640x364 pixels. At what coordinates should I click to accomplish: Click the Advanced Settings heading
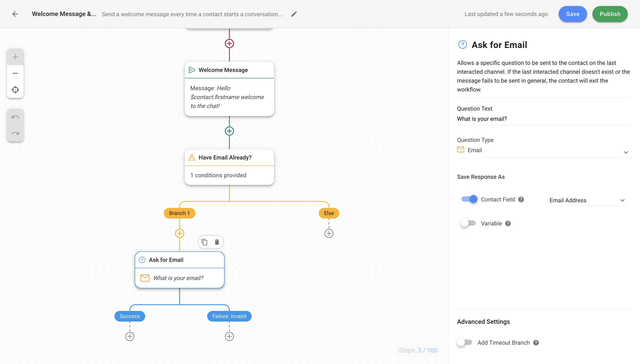click(x=483, y=322)
